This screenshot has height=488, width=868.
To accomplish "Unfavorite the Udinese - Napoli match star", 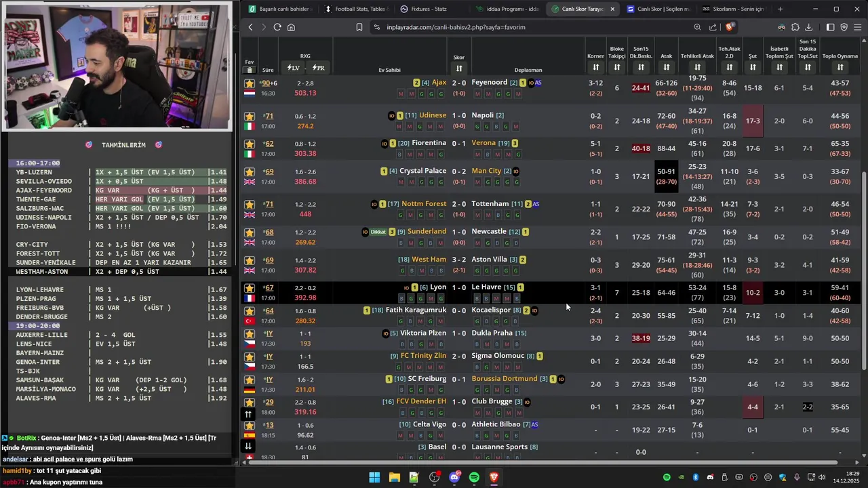I will (x=250, y=116).
